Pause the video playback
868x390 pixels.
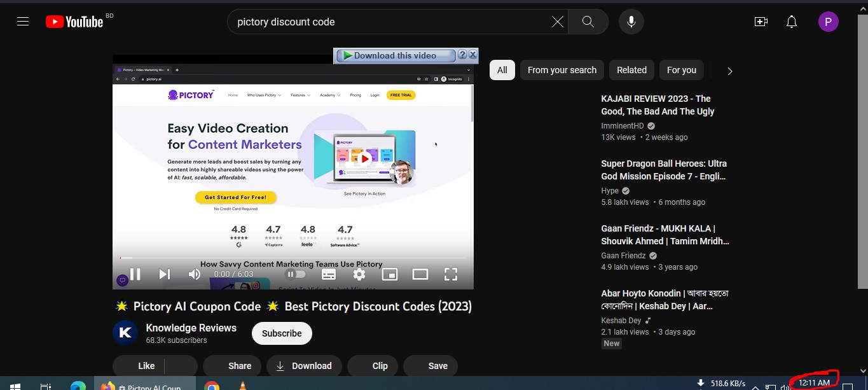coord(135,274)
